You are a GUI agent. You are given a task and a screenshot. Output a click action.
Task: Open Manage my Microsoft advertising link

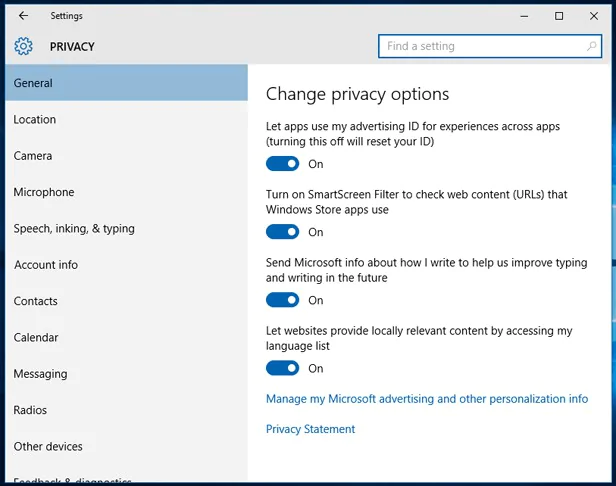(427, 399)
